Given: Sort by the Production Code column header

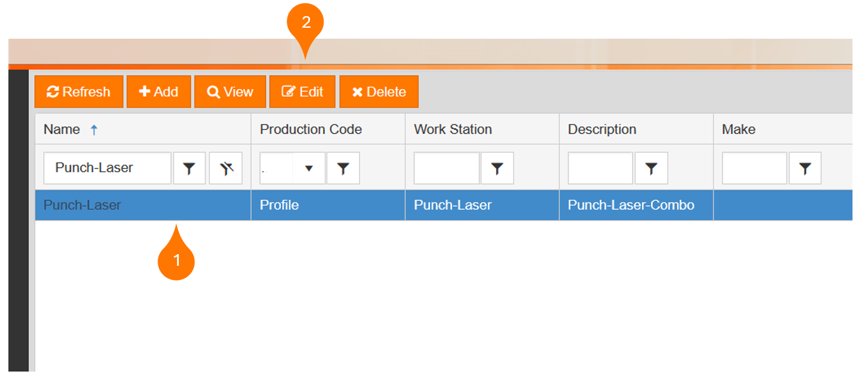Looking at the screenshot, I should pyautogui.click(x=311, y=129).
